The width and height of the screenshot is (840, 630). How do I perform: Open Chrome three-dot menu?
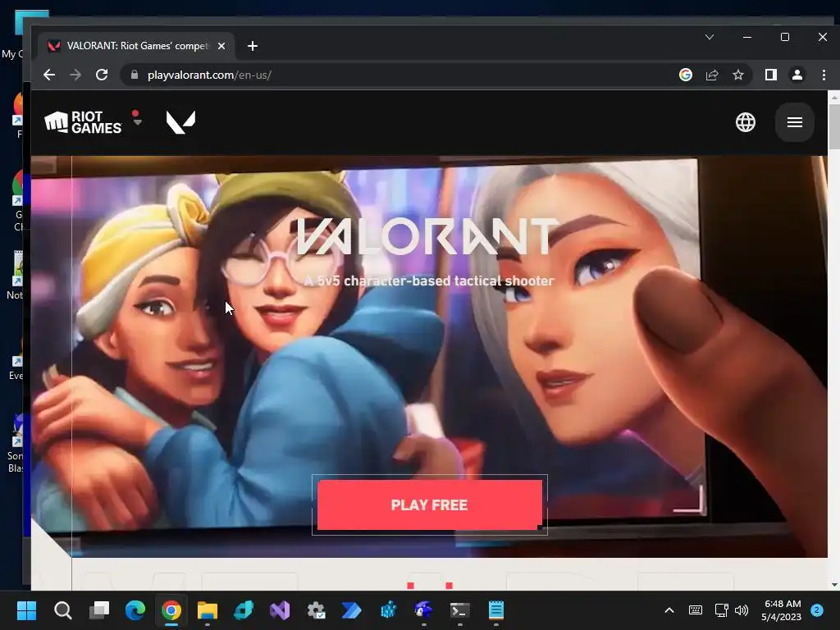(824, 75)
